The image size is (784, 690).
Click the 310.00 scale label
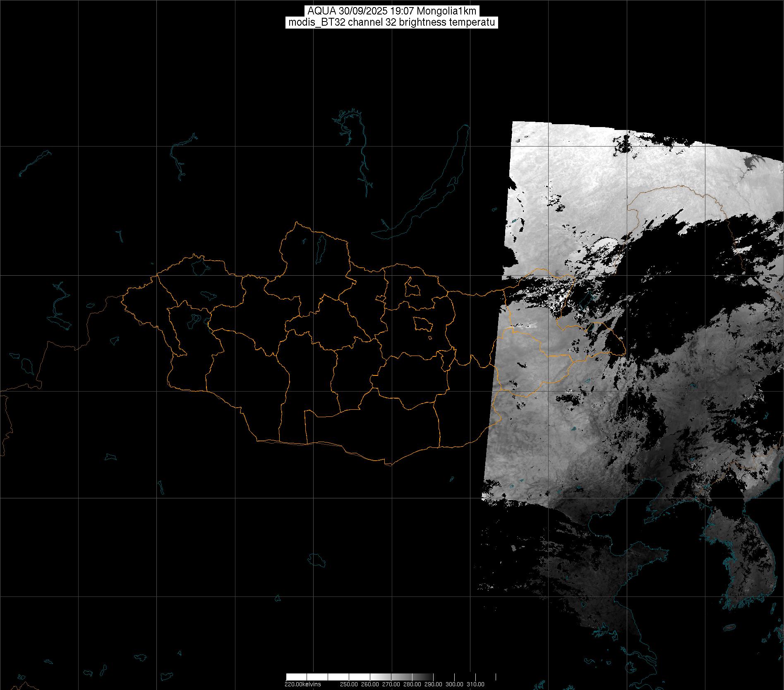475,684
